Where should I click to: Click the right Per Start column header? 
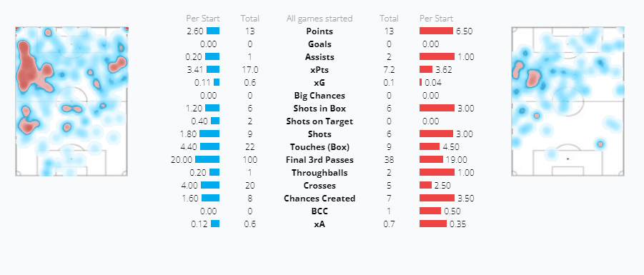436,19
